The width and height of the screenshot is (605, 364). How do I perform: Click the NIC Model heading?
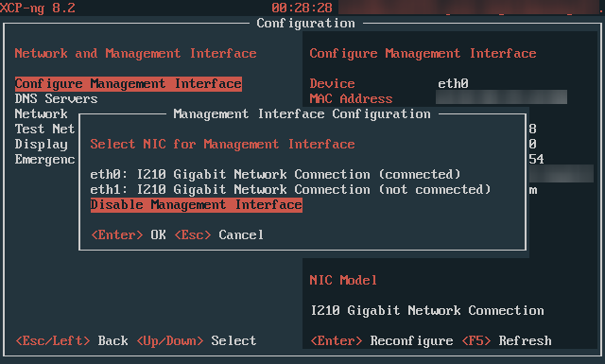click(343, 280)
